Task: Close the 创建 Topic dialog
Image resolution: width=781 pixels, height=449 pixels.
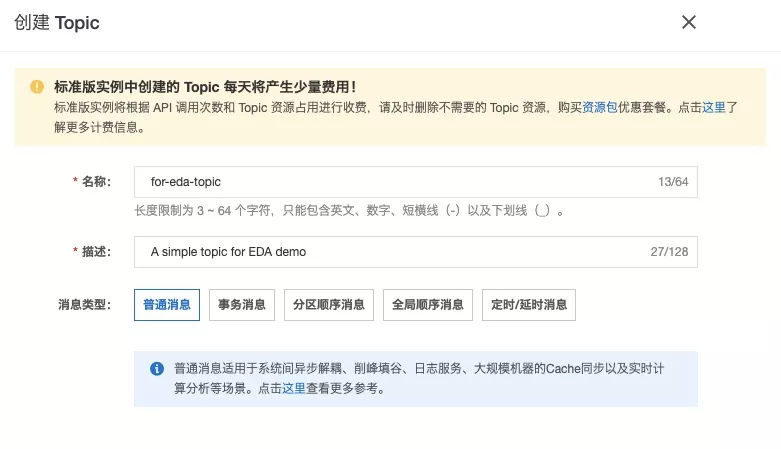Action: pyautogui.click(x=688, y=22)
